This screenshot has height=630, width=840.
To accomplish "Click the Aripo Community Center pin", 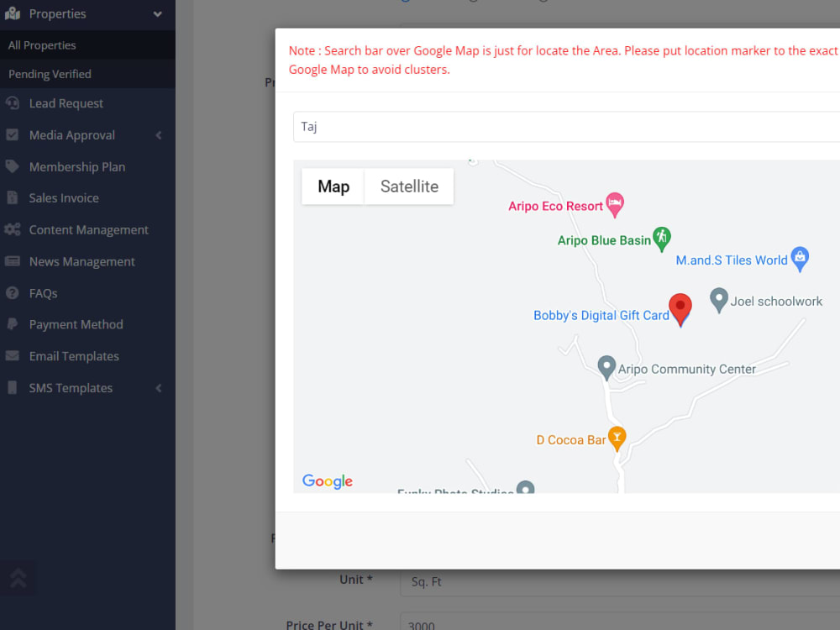I will 606,368.
